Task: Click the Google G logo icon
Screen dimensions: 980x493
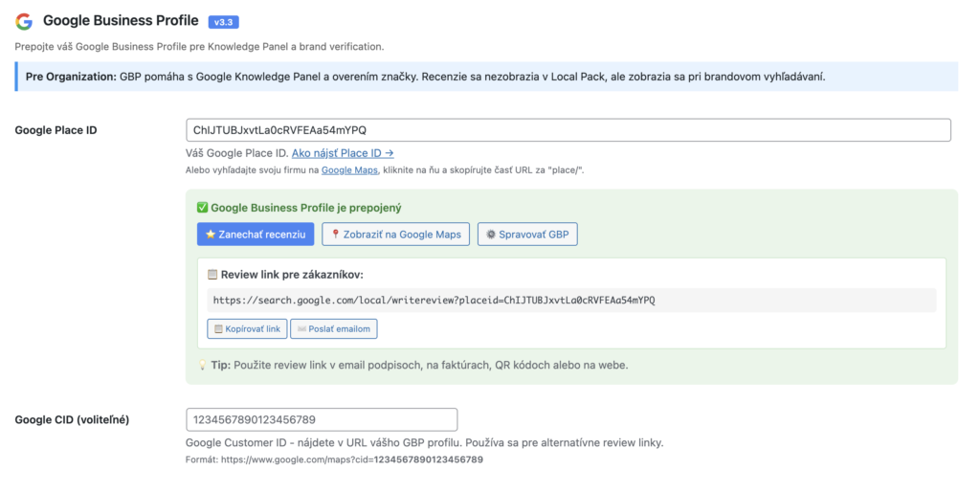Action: pyautogui.click(x=24, y=21)
